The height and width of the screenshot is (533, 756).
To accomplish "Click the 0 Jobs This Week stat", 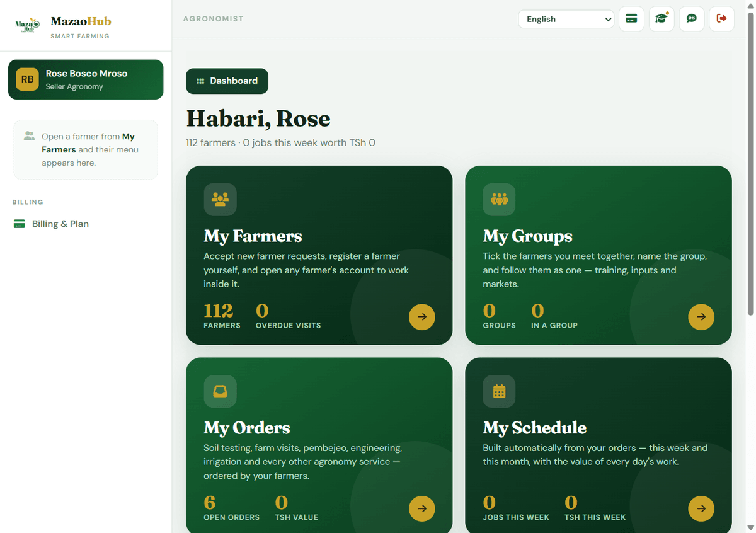I will pos(515,508).
